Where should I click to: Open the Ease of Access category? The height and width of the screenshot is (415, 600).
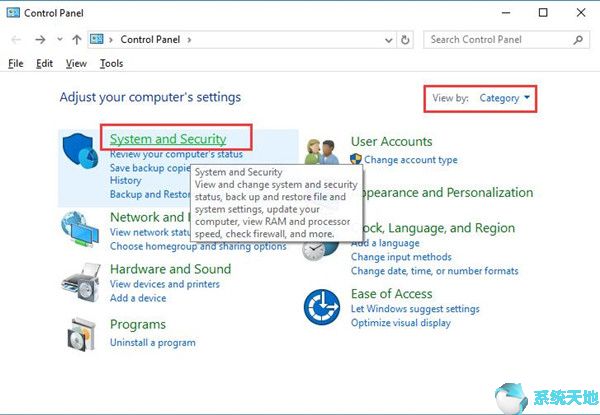click(x=391, y=294)
